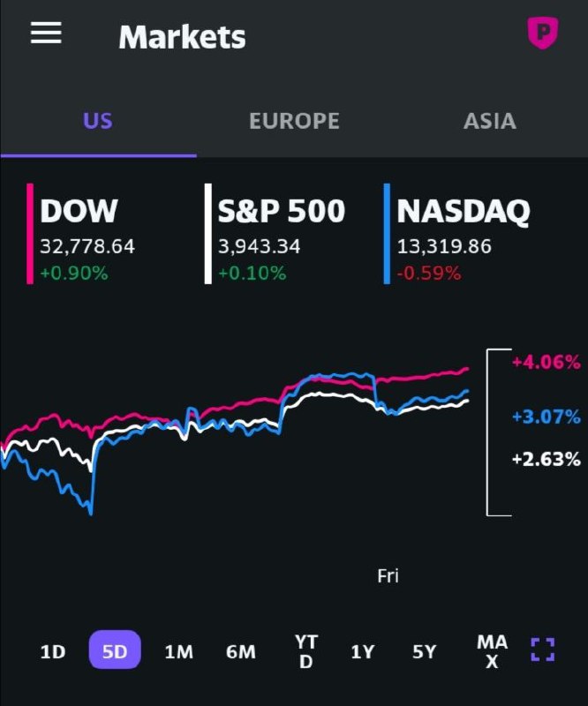
Task: Select the YTD chart range
Action: click(x=305, y=651)
